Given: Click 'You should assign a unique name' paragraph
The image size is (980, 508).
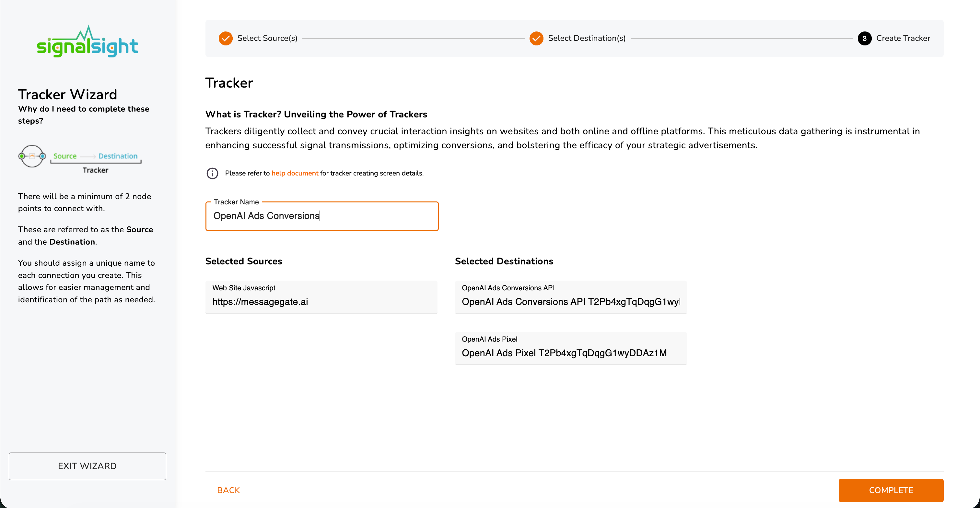Looking at the screenshot, I should coord(86,281).
